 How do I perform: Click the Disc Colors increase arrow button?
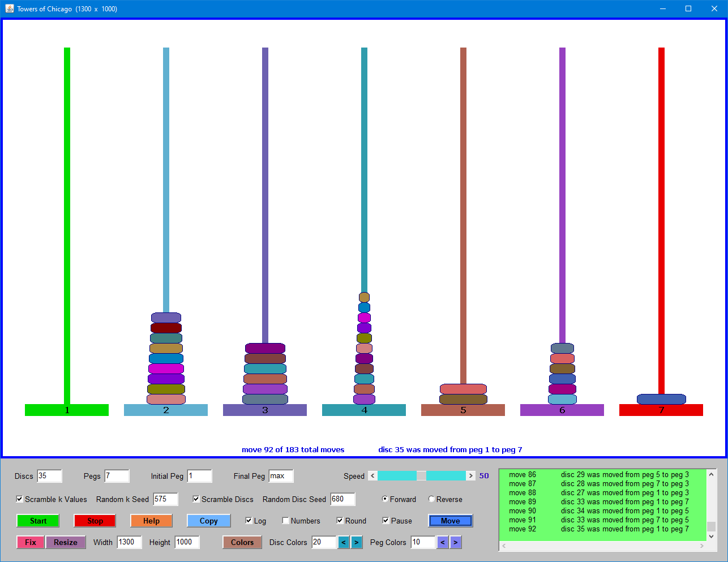pyautogui.click(x=356, y=542)
